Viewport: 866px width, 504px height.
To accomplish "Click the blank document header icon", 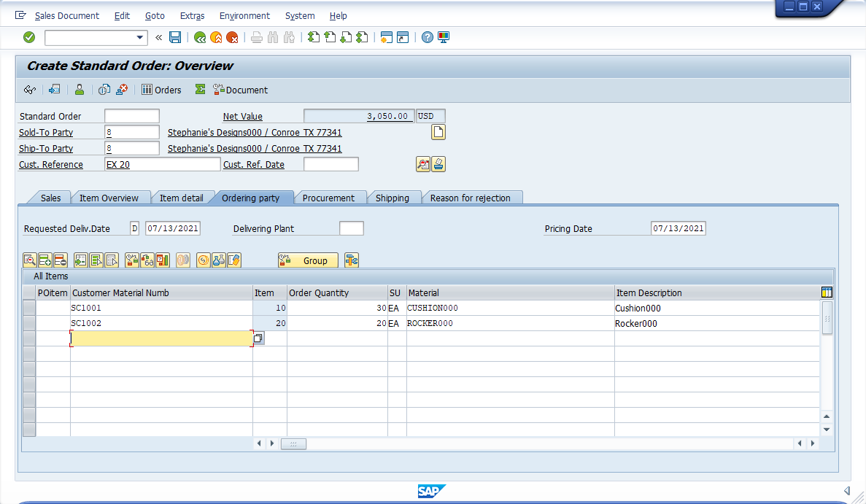I will [438, 132].
